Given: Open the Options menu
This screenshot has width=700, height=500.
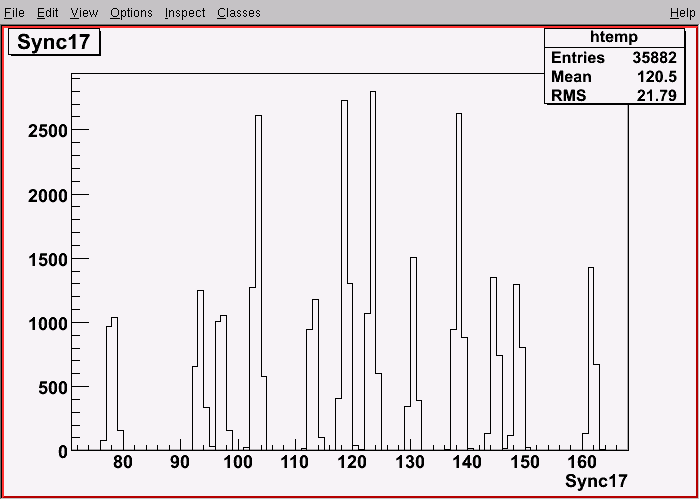Looking at the screenshot, I should pyautogui.click(x=131, y=13).
